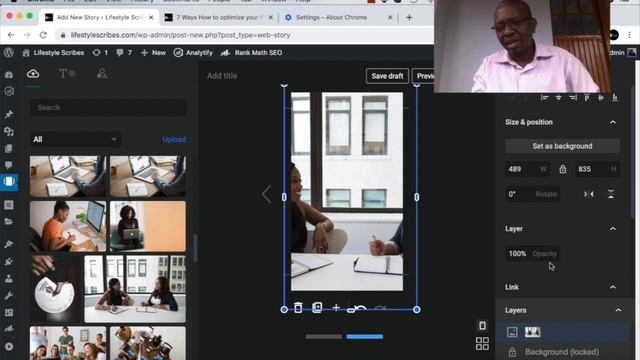
Task: Open Plugins in the WordPress sidebar
Action: (9, 262)
